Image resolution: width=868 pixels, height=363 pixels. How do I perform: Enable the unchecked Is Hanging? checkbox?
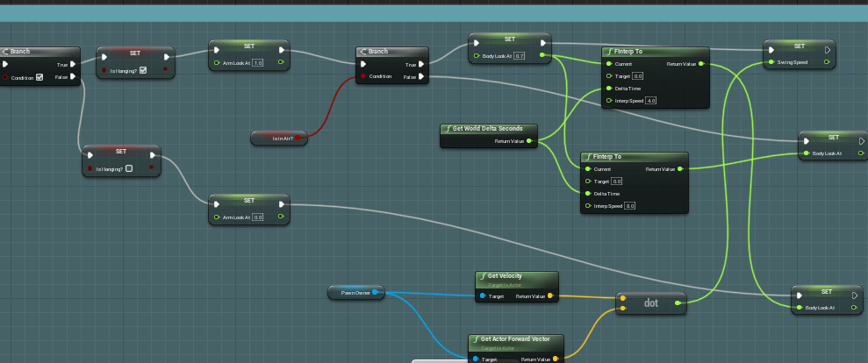point(129,168)
